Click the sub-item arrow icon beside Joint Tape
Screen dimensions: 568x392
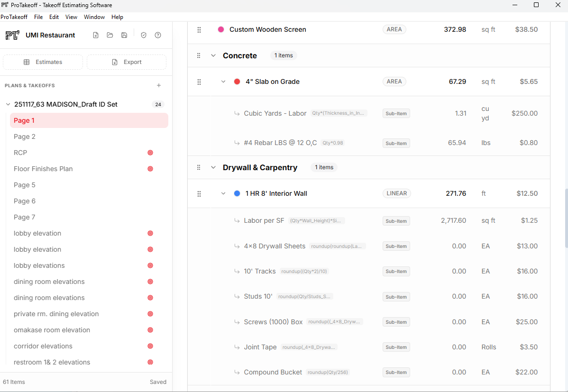pyautogui.click(x=237, y=347)
